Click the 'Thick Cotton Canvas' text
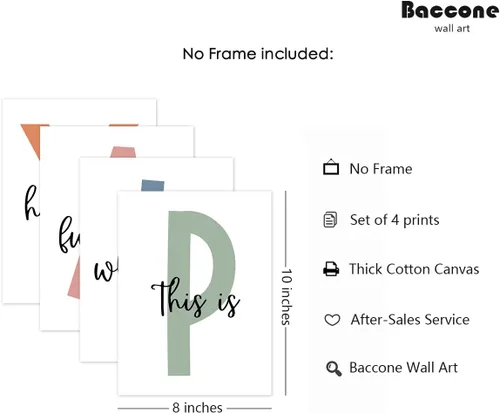The height and width of the screenshot is (413, 500). click(x=414, y=269)
